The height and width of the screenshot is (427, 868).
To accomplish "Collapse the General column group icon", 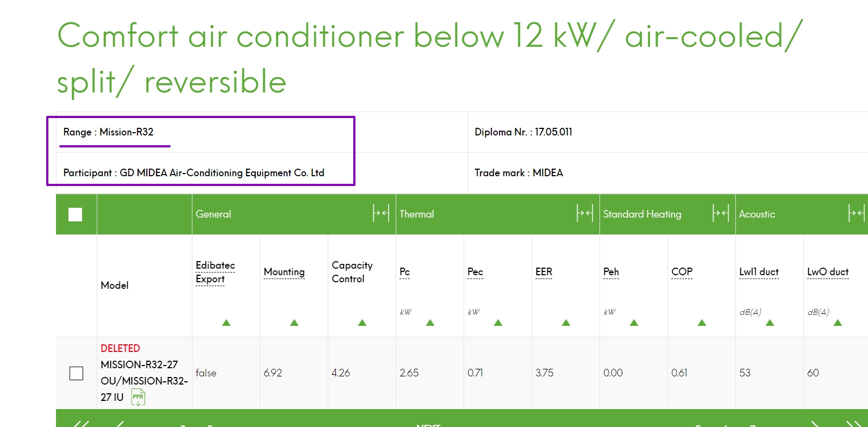I will (381, 213).
